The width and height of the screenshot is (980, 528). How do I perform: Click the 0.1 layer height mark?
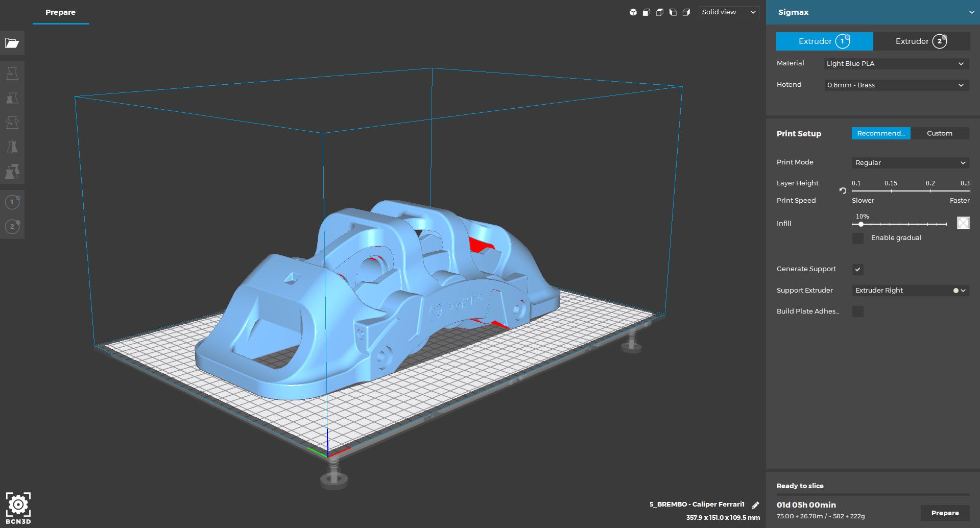(856, 183)
